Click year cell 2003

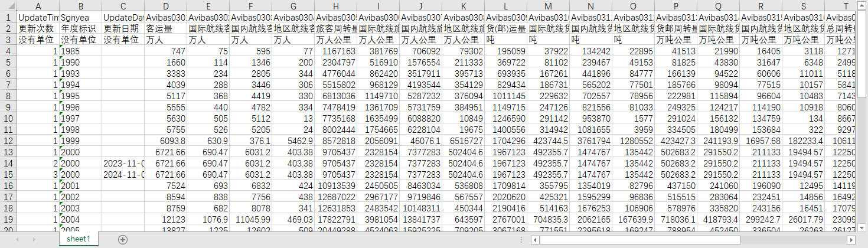(x=81, y=208)
